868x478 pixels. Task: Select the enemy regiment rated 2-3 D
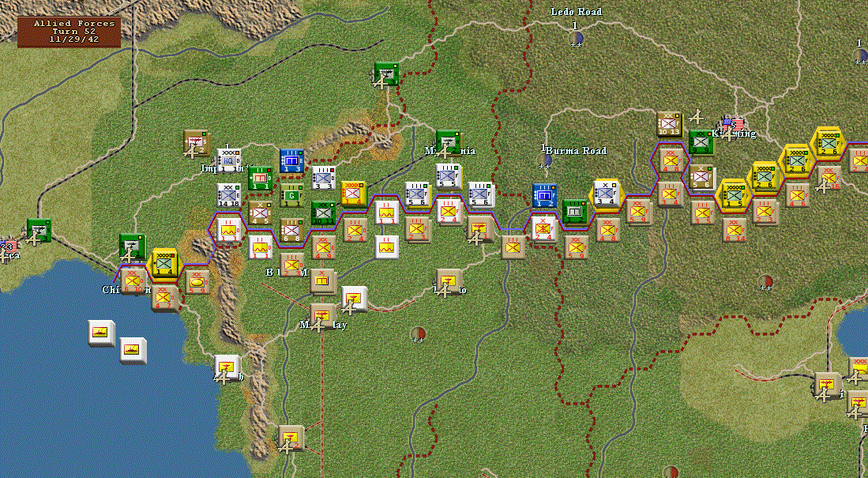[x=291, y=264]
